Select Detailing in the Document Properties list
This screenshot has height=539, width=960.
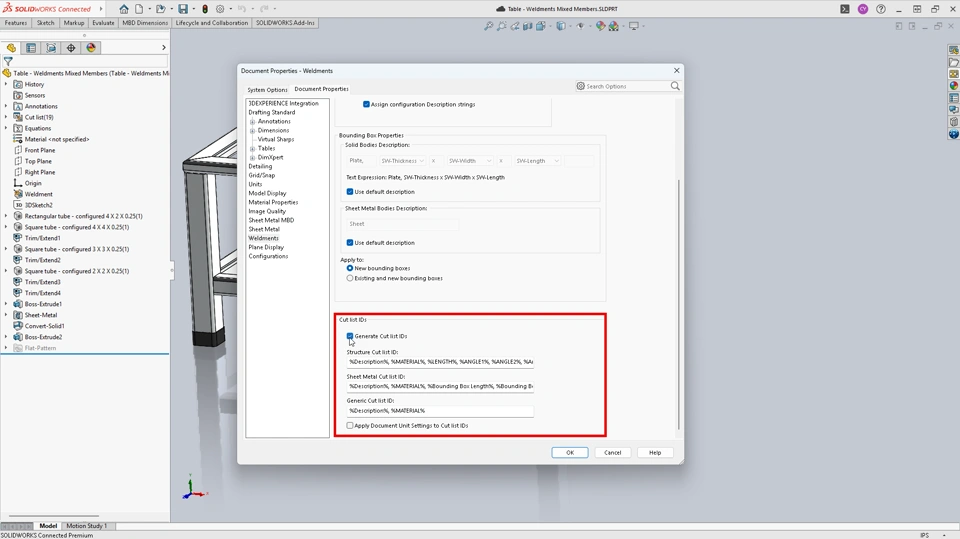[x=260, y=167]
